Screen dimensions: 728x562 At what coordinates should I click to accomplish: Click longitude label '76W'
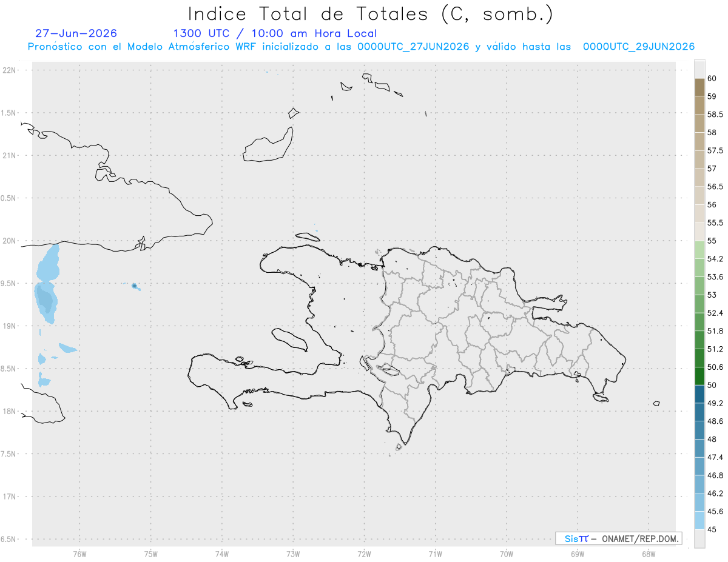point(79,554)
